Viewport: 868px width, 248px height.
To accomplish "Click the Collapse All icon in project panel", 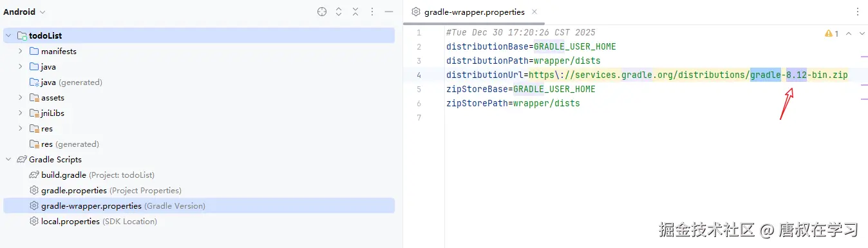I will [x=355, y=12].
